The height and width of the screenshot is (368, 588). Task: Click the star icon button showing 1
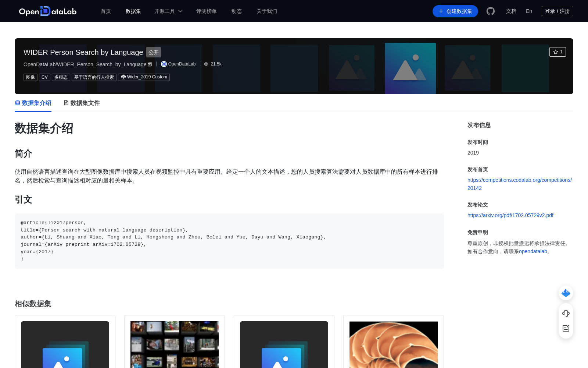557,52
